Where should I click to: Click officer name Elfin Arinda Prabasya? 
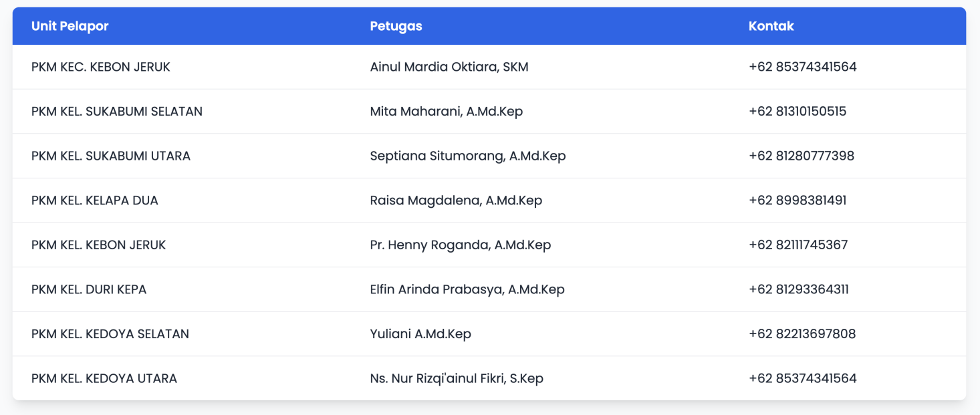pos(437,289)
